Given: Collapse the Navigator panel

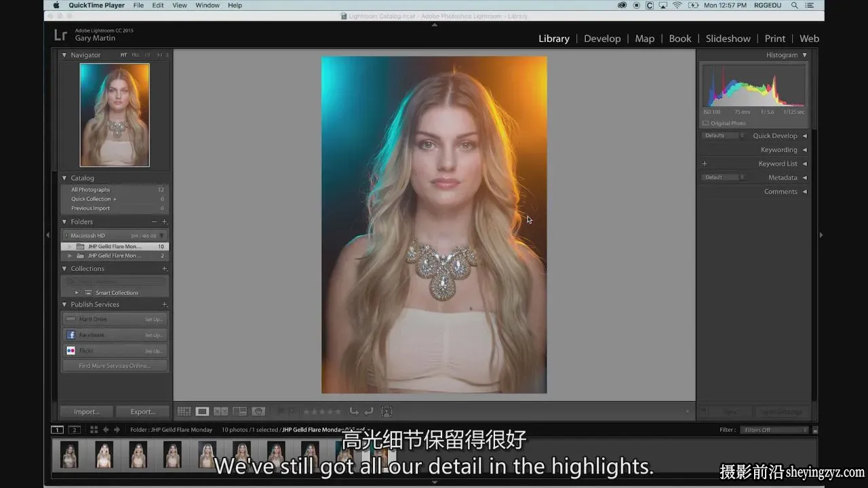Looking at the screenshot, I should 64,55.
